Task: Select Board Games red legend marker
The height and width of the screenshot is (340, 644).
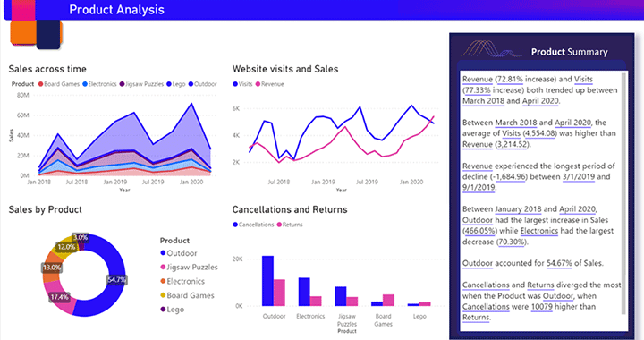Action: pyautogui.click(x=40, y=84)
